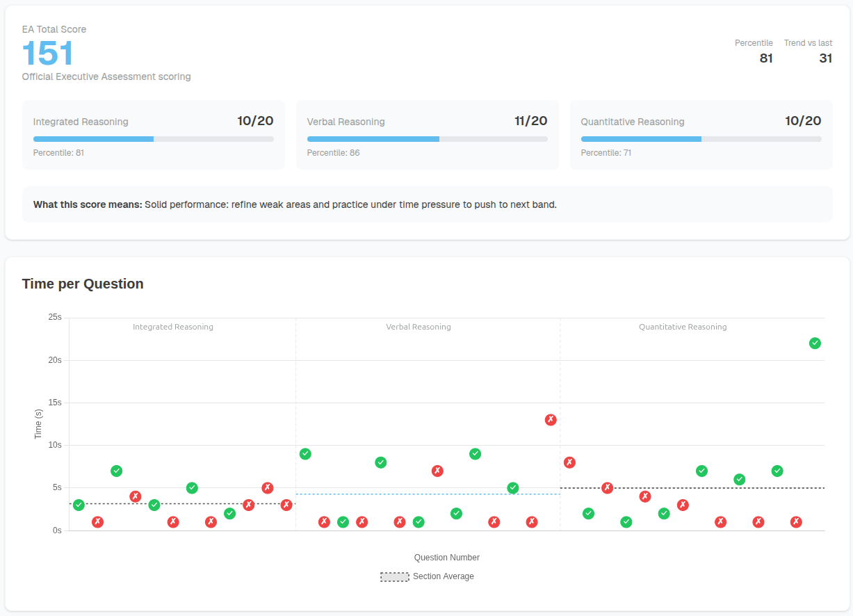The height and width of the screenshot is (616, 853).
Task: Click the Time per Question chart title
Action: pyautogui.click(x=83, y=284)
